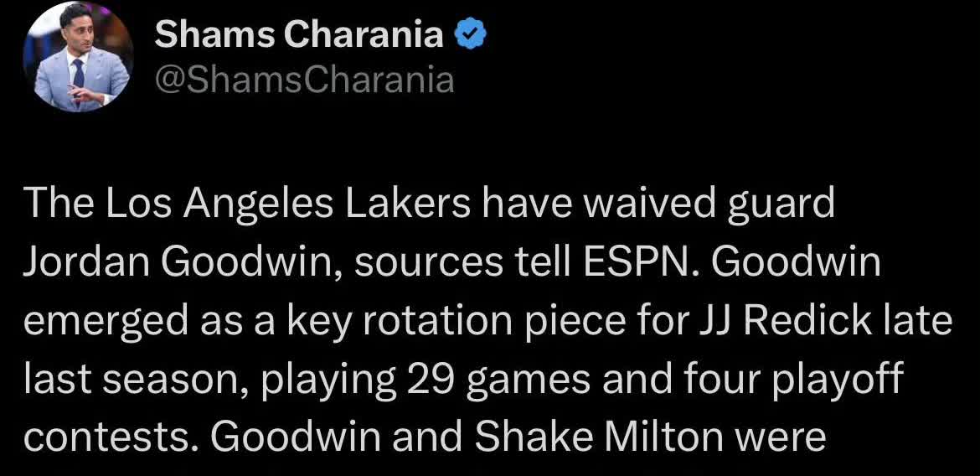The image size is (980, 476).
Task: Open the Shams Charania display name
Action: tap(300, 34)
